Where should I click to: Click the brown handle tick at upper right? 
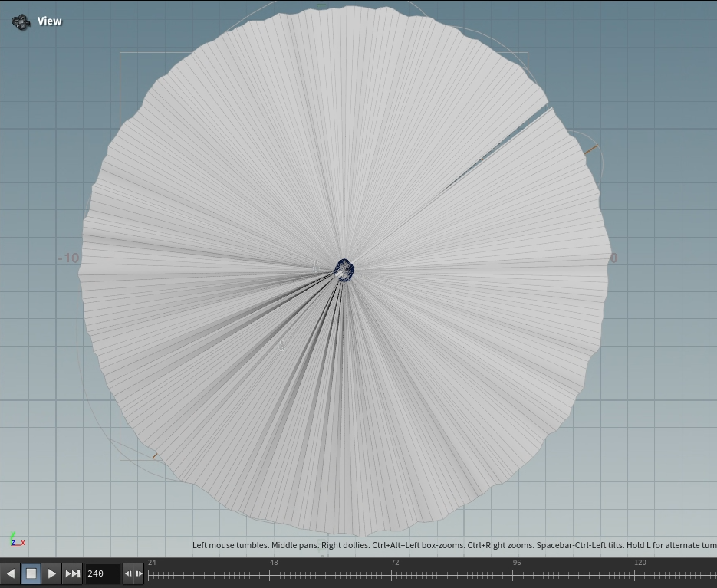point(590,150)
